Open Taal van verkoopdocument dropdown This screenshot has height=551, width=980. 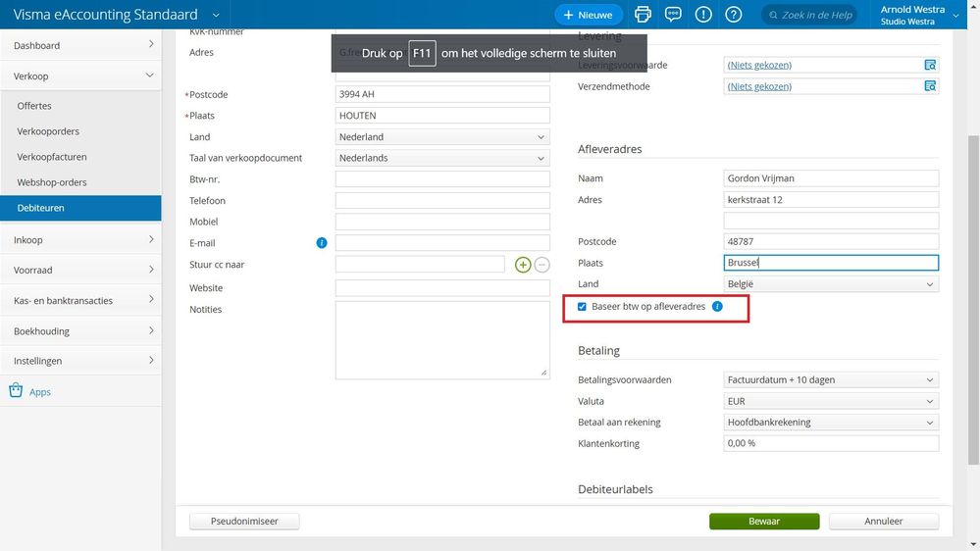442,158
